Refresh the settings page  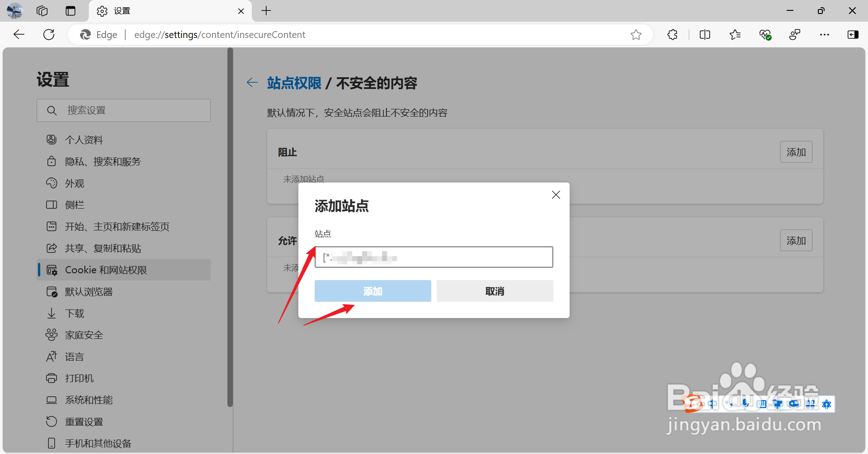(x=48, y=34)
